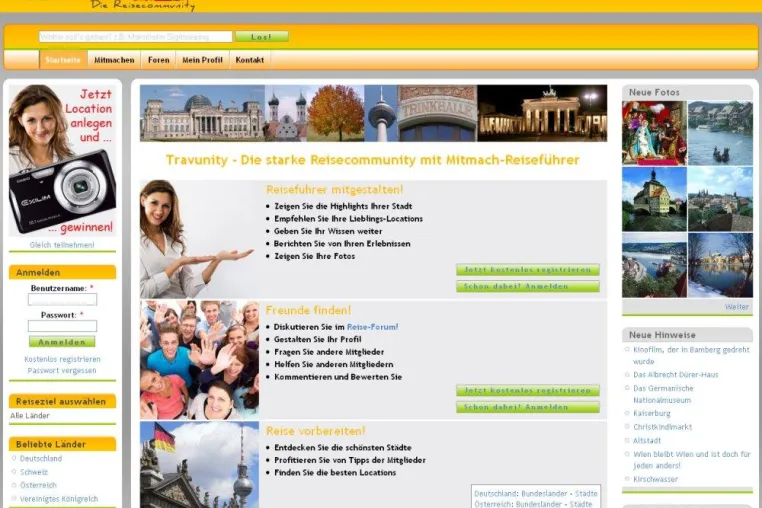Viewport: 762px width, 508px height.
Task: Open hint Wien bleibt Wien und ist doch
Action: click(692, 460)
